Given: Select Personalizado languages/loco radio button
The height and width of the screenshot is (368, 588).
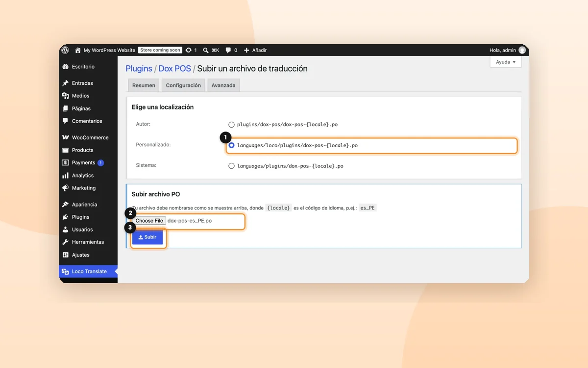Looking at the screenshot, I should click(x=231, y=145).
